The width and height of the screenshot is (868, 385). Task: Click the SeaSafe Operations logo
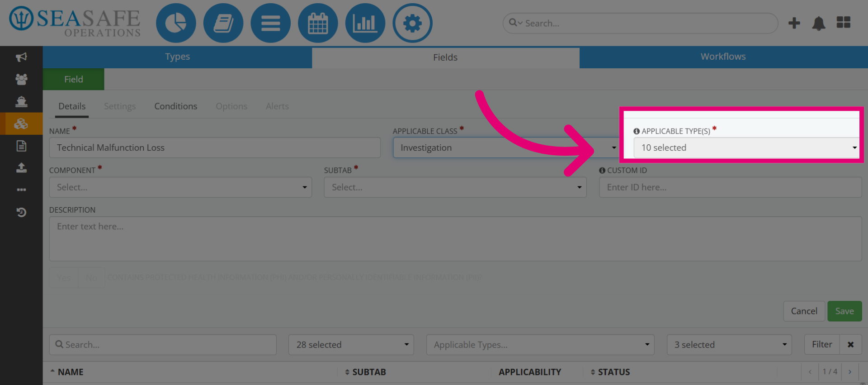click(75, 22)
